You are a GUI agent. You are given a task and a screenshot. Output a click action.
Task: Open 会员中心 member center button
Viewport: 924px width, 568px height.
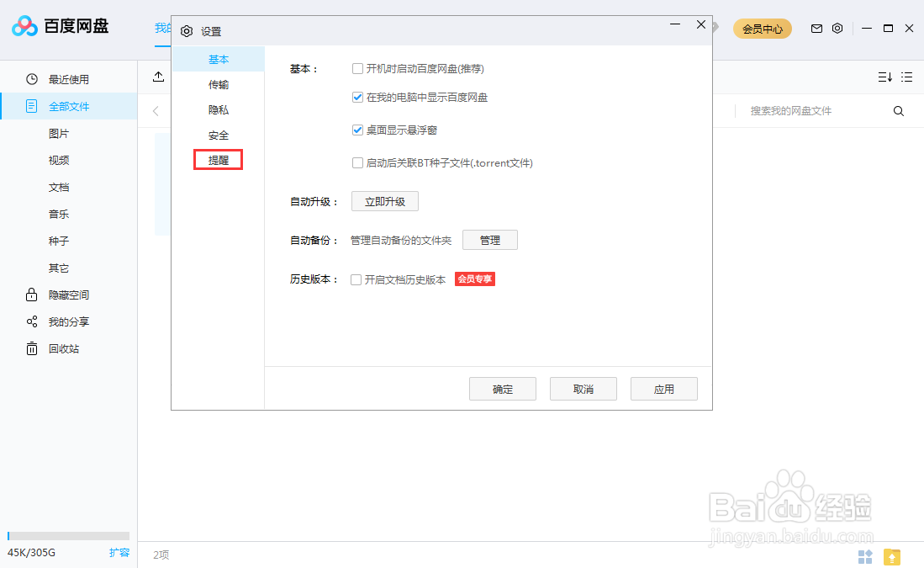click(x=762, y=29)
